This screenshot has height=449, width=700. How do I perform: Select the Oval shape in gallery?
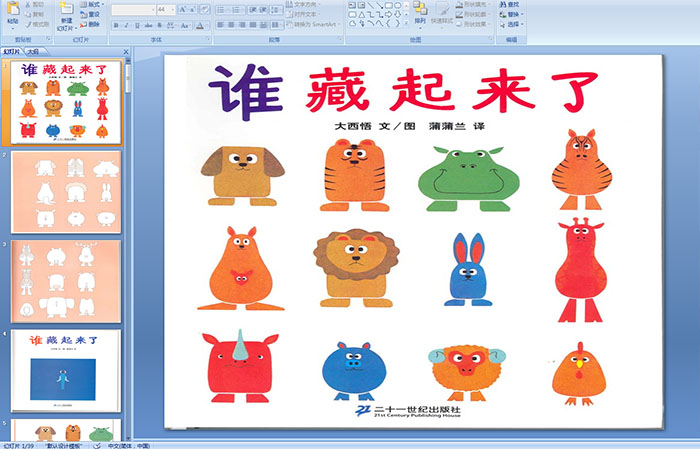pos(397,5)
